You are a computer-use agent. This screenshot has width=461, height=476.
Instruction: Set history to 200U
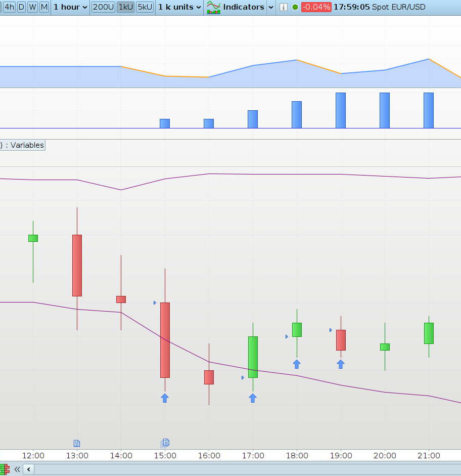[x=103, y=7]
